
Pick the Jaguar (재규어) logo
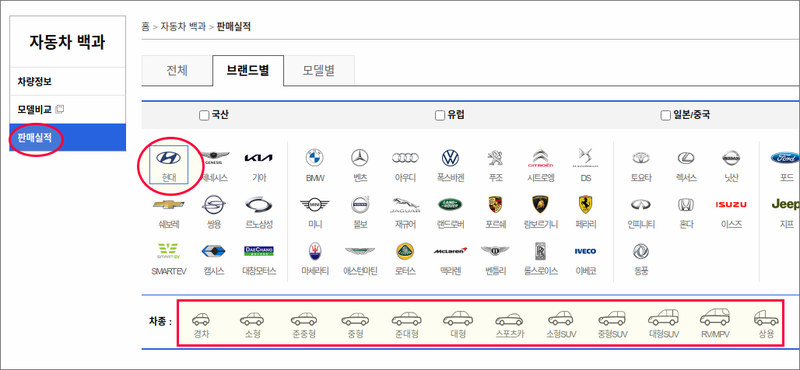click(405, 205)
